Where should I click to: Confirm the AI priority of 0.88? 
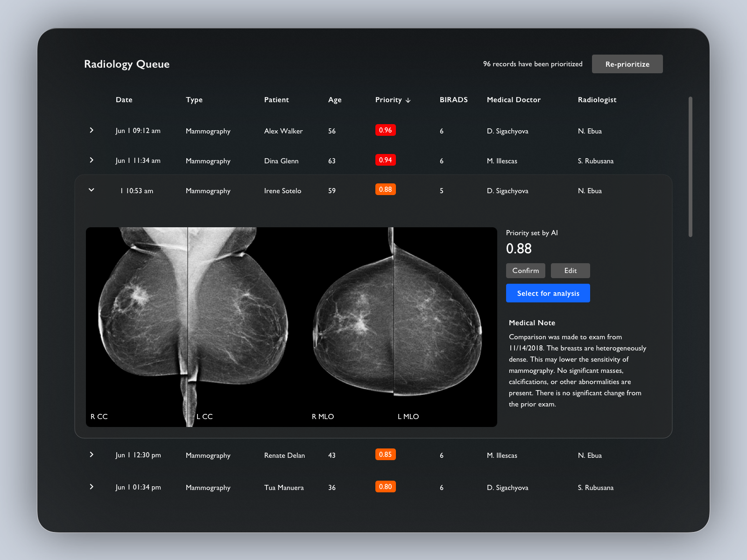click(525, 271)
